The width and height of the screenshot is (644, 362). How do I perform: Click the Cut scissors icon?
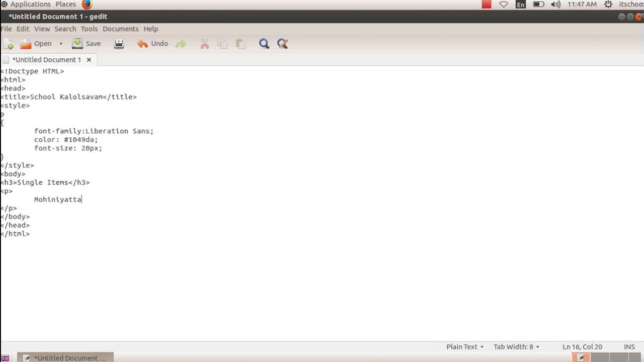[x=204, y=44]
